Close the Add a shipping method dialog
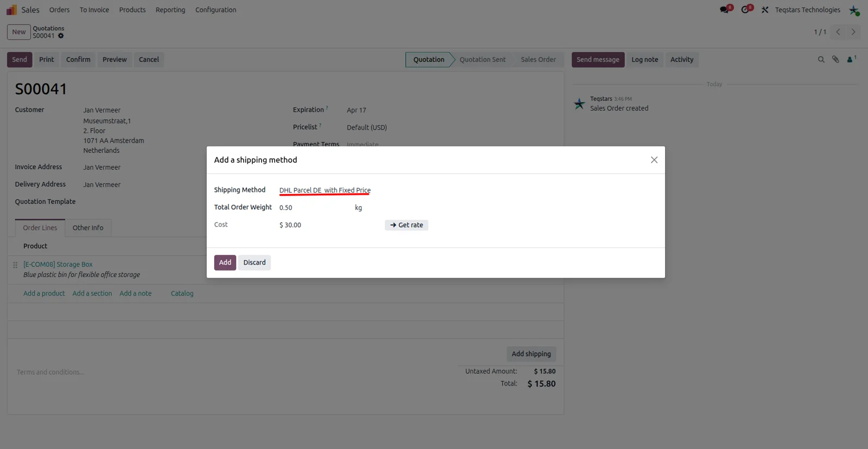 (x=654, y=160)
